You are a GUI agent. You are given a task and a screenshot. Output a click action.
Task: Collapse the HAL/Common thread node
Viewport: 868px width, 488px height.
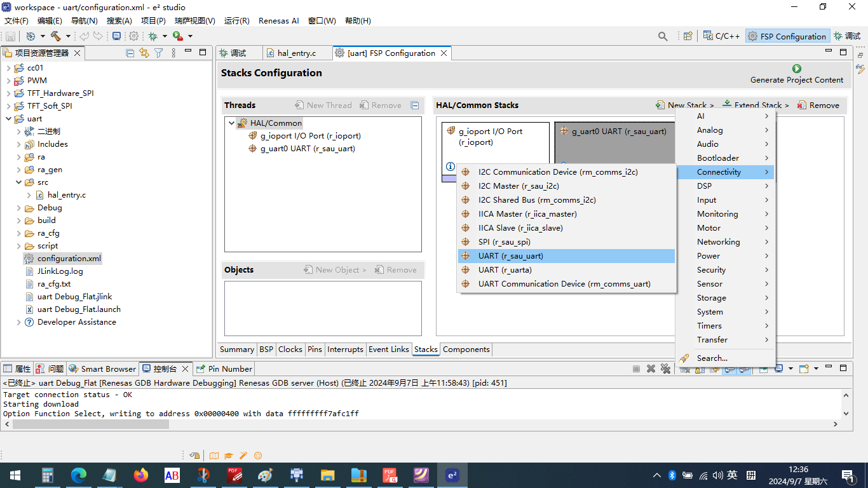pos(231,123)
